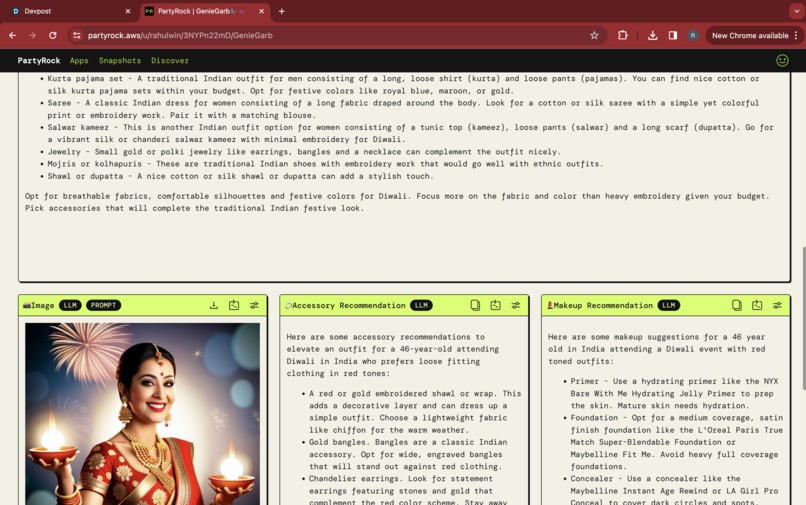Expand the tab search dropdown arrow
The height and width of the screenshot is (505, 806).
tap(797, 11)
